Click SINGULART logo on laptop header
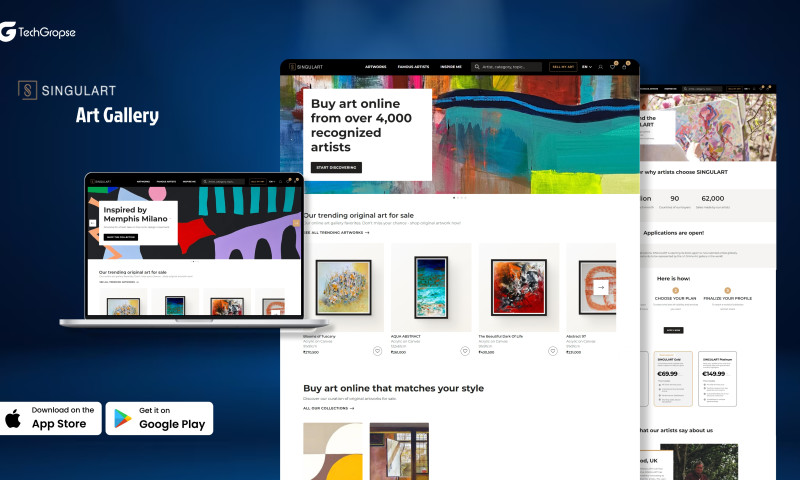The width and height of the screenshot is (800, 480). 101,182
